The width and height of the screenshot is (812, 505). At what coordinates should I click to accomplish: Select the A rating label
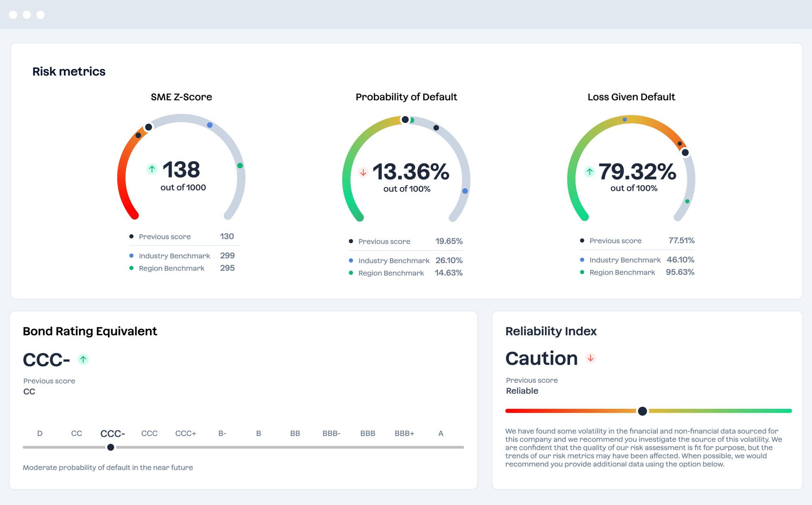[441, 434]
